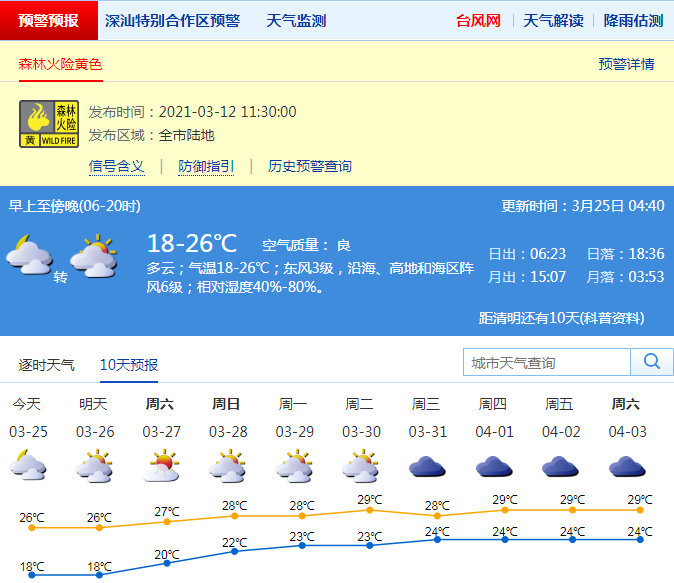
Task: Click Saturday 03-27 sunny weather icon
Action: (160, 466)
